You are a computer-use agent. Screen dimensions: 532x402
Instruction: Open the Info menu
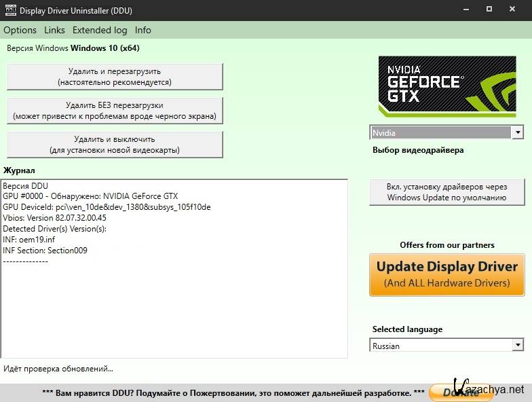(143, 30)
